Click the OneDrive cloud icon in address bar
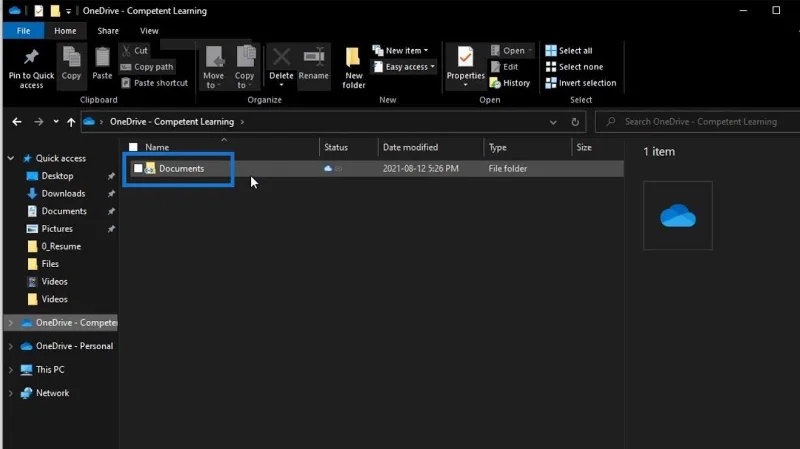The height and width of the screenshot is (449, 800). pyautogui.click(x=89, y=121)
